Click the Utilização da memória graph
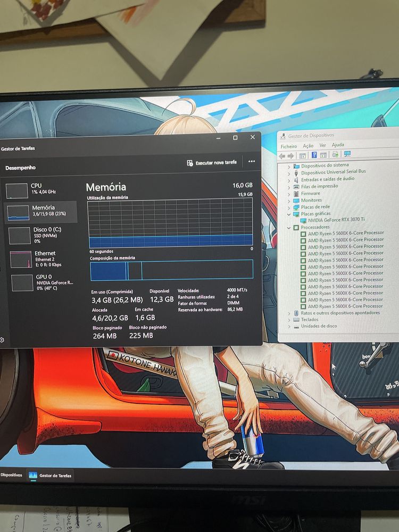This screenshot has width=399, height=532. [x=170, y=222]
